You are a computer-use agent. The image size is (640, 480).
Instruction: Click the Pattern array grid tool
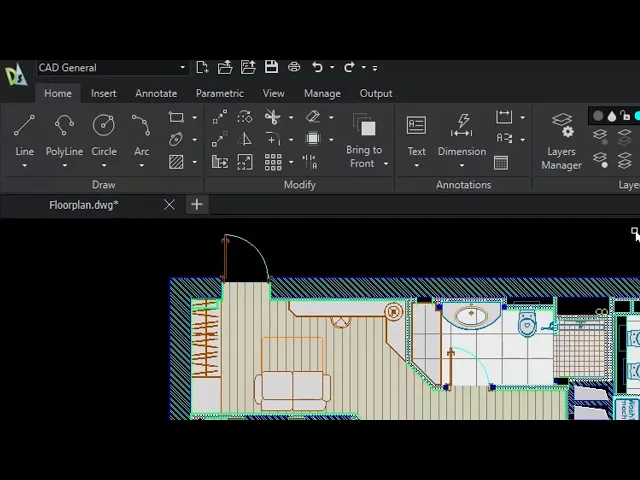click(x=273, y=162)
